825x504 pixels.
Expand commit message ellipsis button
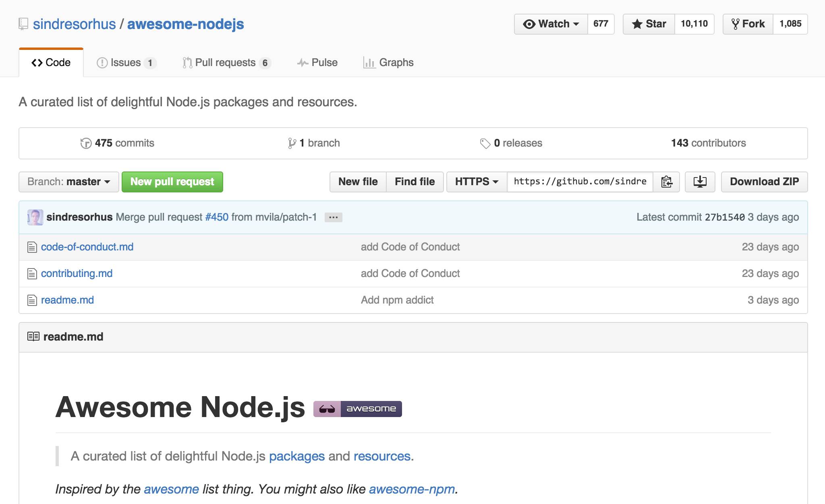[x=333, y=217]
